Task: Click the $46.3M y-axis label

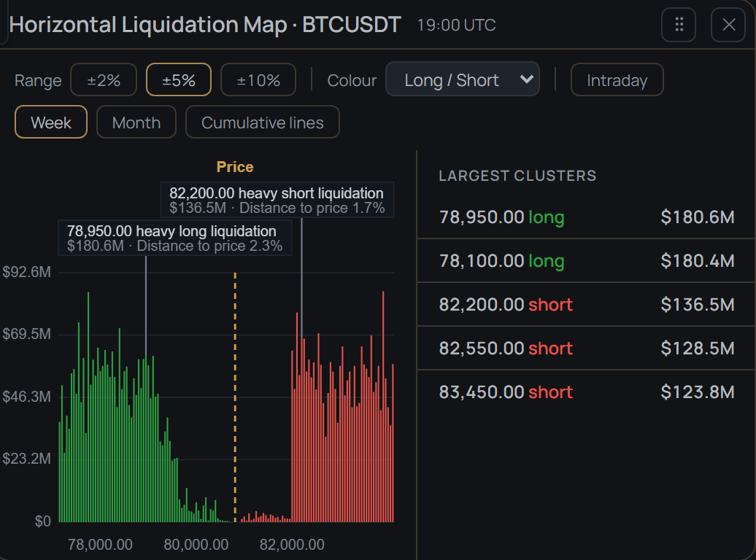Action: [26, 397]
